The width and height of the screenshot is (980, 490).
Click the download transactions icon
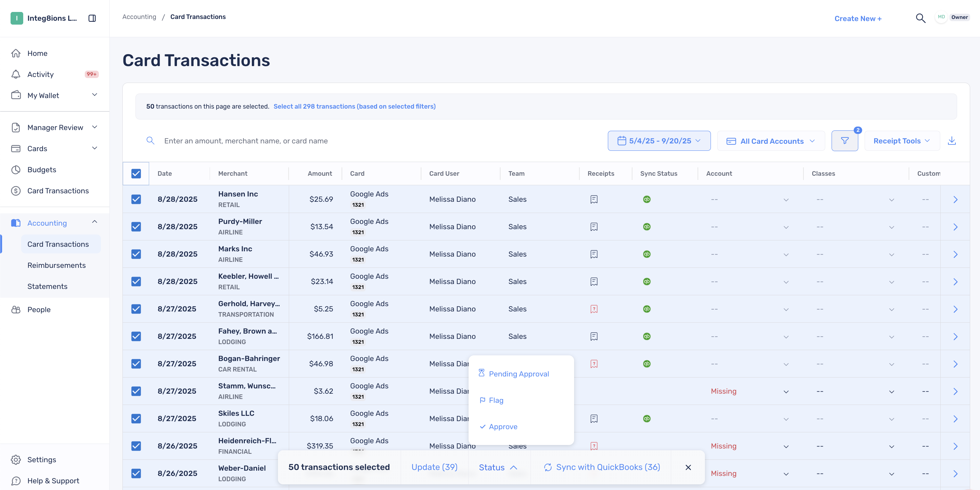pyautogui.click(x=952, y=141)
